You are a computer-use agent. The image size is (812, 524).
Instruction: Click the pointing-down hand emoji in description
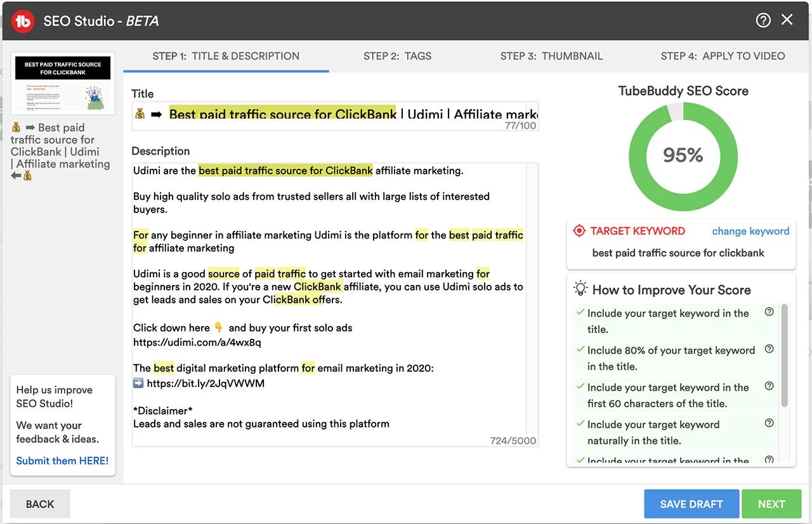point(218,327)
